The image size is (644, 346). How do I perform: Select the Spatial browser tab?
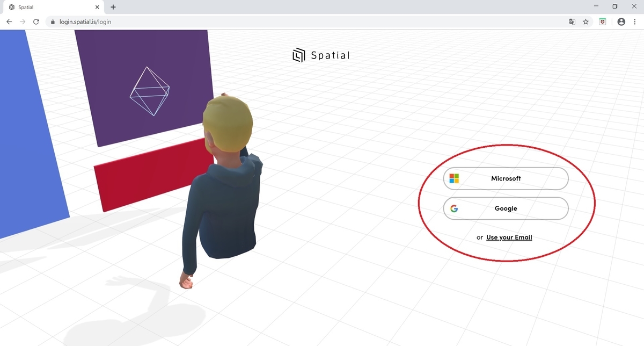click(54, 8)
